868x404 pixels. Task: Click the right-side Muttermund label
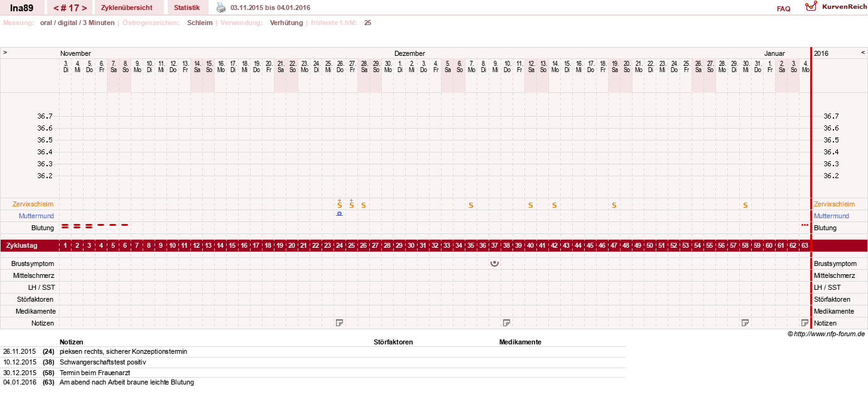(x=831, y=216)
